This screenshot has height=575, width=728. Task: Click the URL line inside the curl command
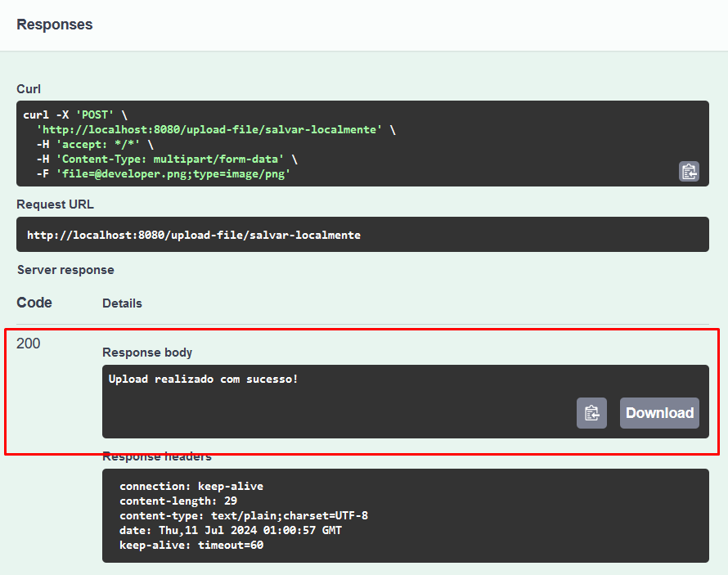coord(216,129)
